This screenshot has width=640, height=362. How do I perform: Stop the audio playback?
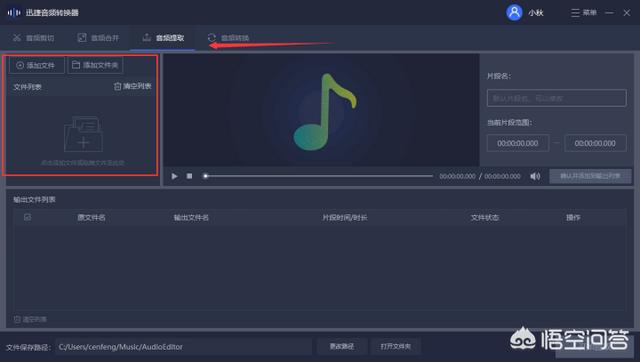(x=189, y=176)
